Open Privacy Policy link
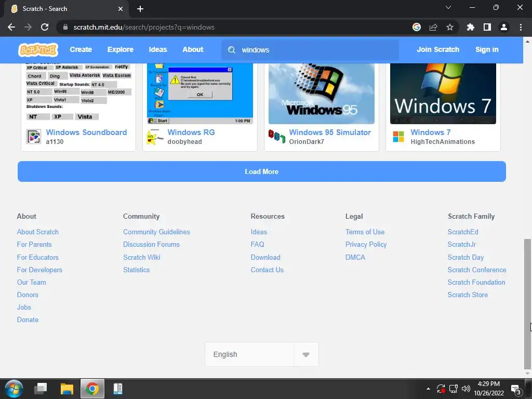Viewport: 532px width, 399px height. (366, 245)
